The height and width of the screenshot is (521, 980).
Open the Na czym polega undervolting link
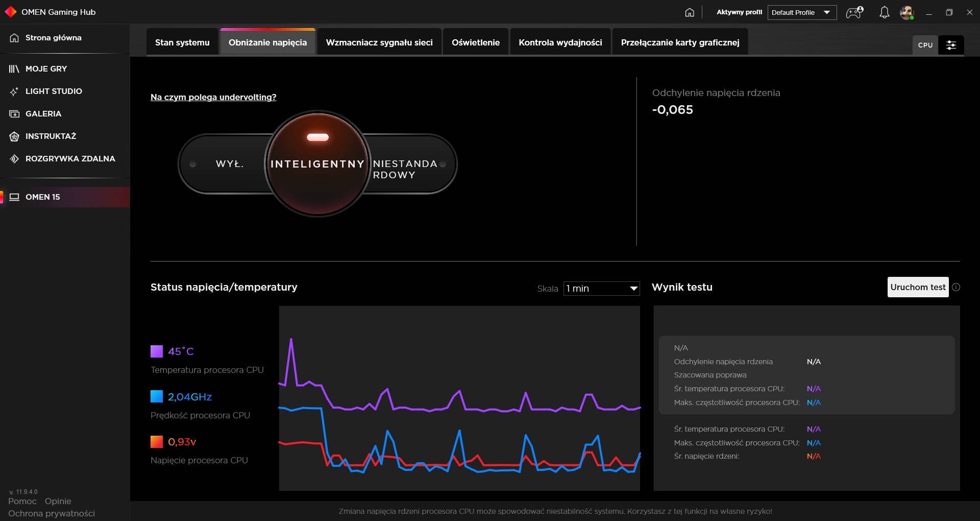pos(213,97)
